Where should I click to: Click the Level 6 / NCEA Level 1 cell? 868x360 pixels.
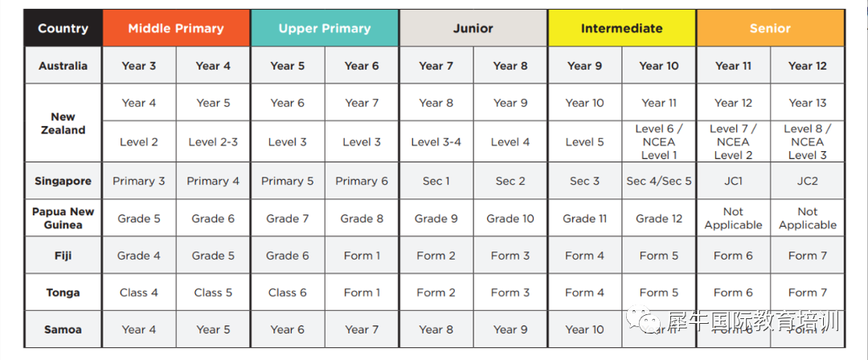coord(659,141)
